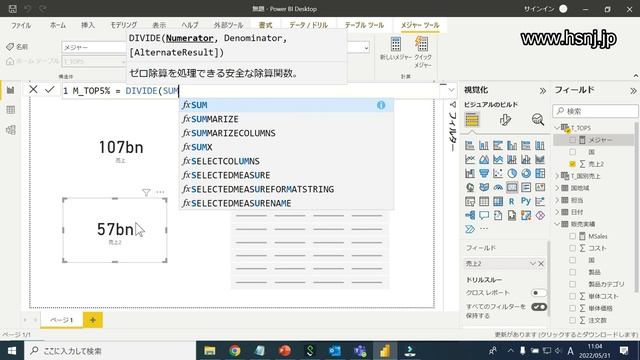Screen dimensions: 640x360
Task: Expand the 日付 table
Action: coord(558,212)
